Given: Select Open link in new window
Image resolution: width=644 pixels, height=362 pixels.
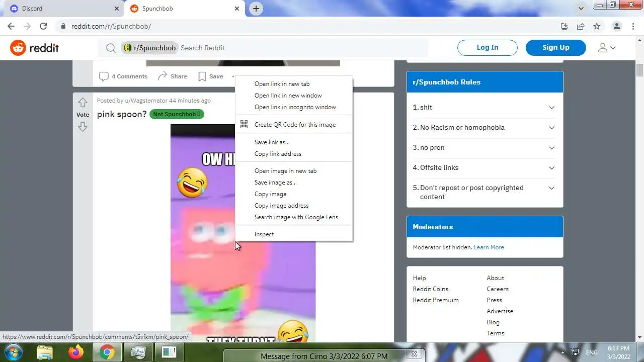Looking at the screenshot, I should click(294, 96).
